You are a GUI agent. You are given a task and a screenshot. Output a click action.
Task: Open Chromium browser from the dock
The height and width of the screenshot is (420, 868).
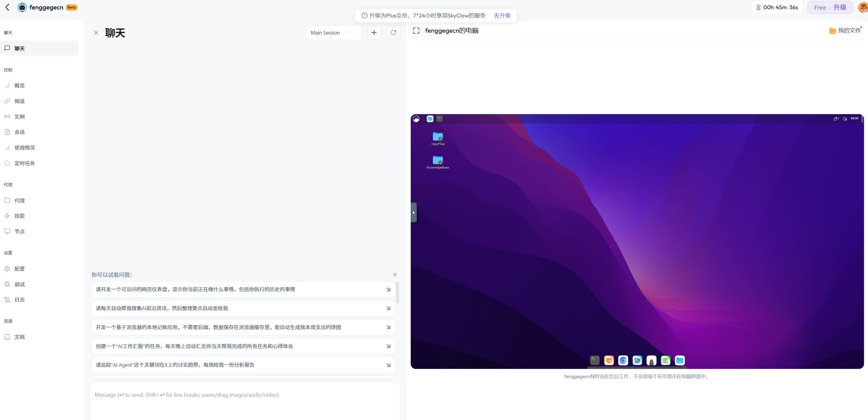tap(623, 360)
